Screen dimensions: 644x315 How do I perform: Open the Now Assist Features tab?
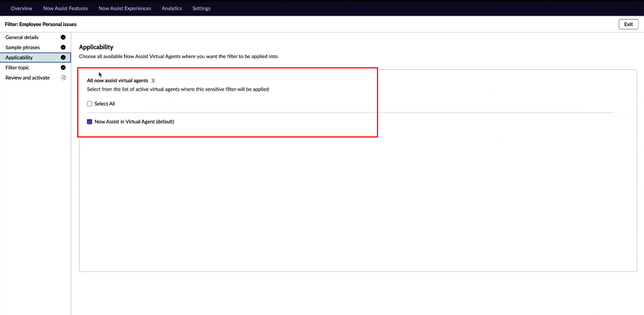coord(65,8)
